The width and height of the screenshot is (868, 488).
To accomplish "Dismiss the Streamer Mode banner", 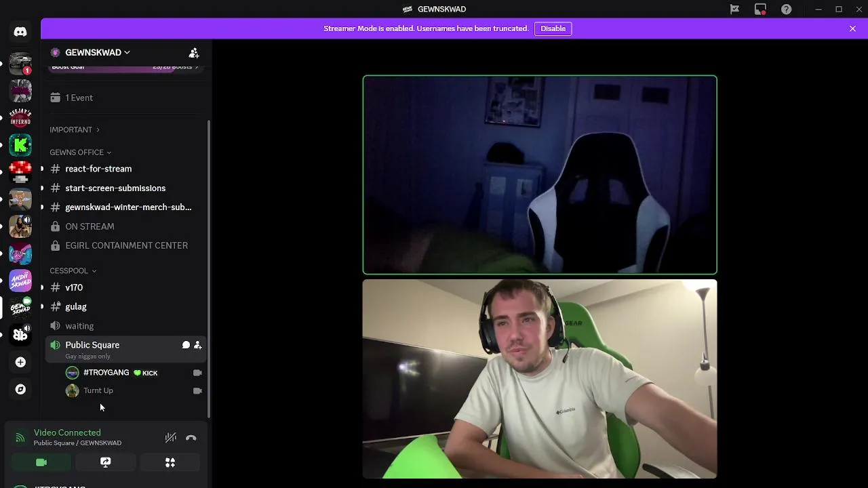I will tap(852, 28).
